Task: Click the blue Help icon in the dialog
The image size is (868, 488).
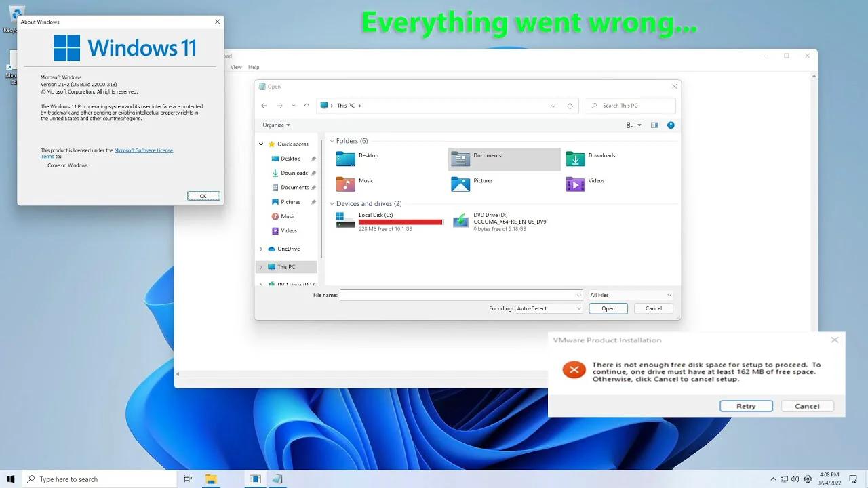Action: 671,125
